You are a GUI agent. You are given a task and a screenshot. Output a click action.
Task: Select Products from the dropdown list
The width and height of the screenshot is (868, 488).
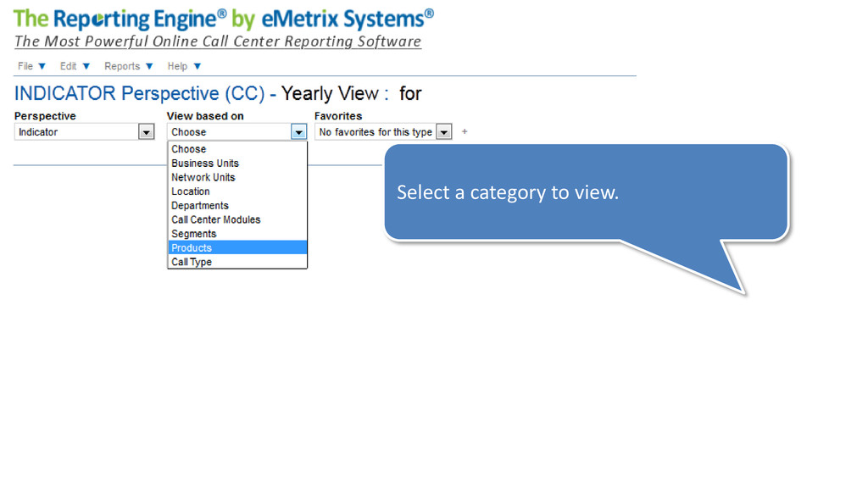237,248
